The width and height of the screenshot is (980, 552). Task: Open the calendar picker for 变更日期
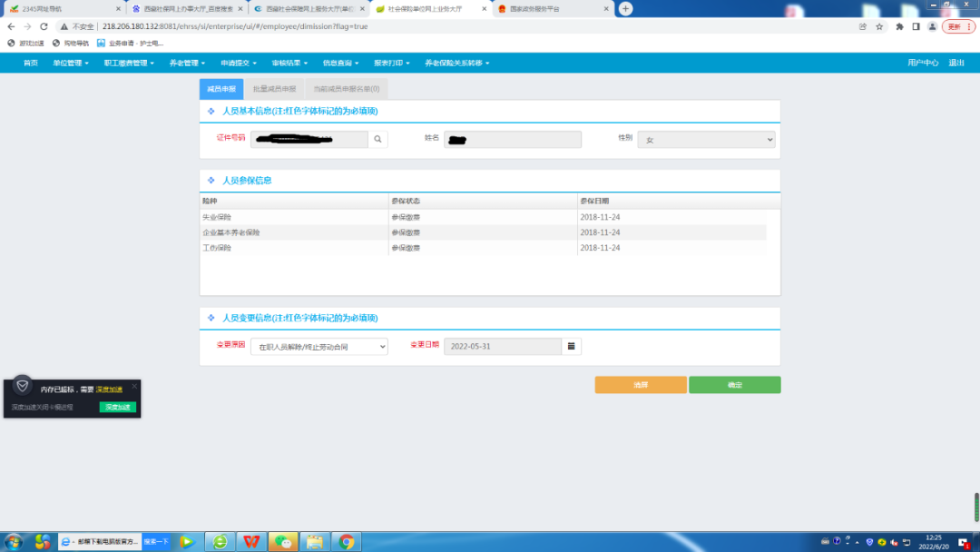572,346
